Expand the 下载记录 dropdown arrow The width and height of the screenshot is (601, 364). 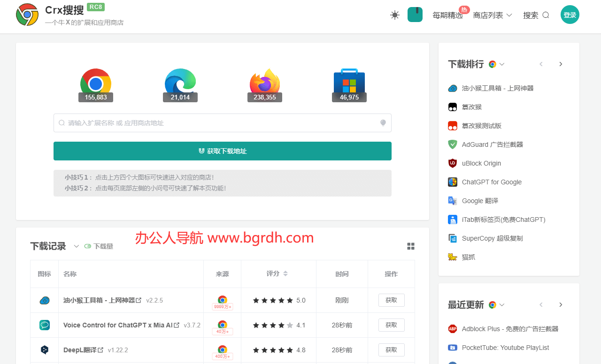click(77, 246)
